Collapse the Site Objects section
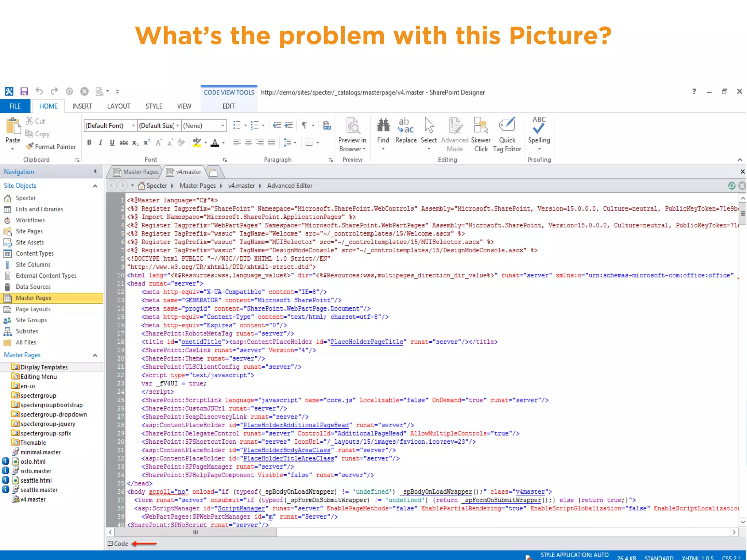Screen dimensions: 747x560 coord(95,186)
